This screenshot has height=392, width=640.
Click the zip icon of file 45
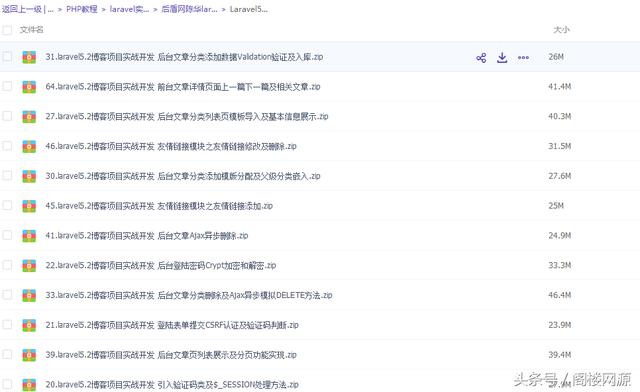pos(29,206)
